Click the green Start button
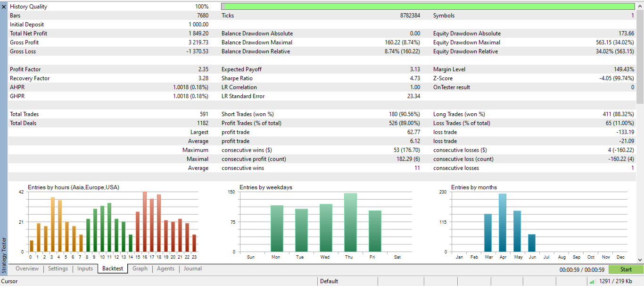 point(626,269)
